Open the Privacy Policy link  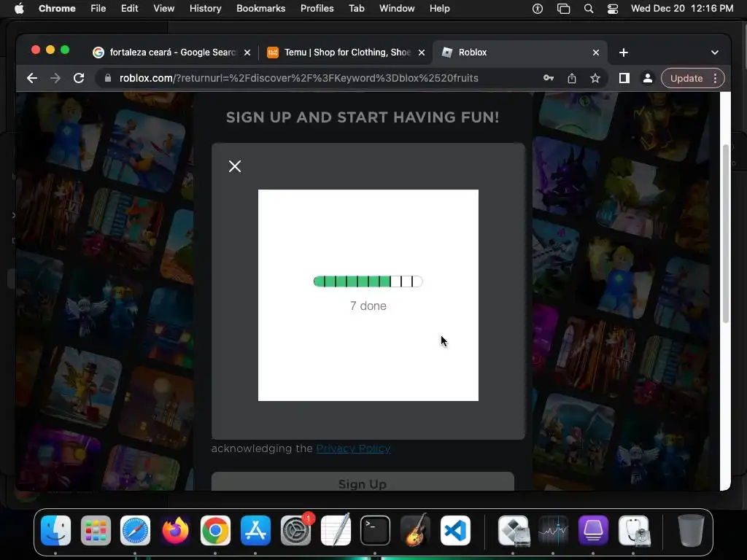(354, 448)
